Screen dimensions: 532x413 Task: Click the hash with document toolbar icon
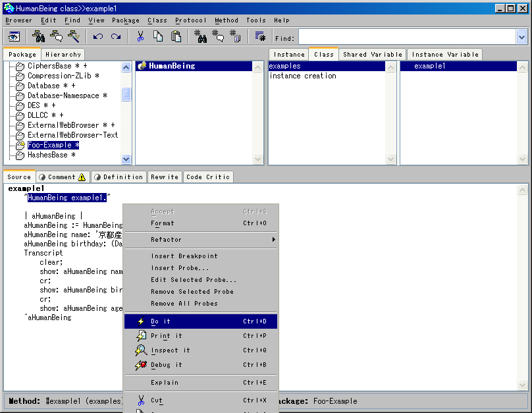[x=235, y=36]
